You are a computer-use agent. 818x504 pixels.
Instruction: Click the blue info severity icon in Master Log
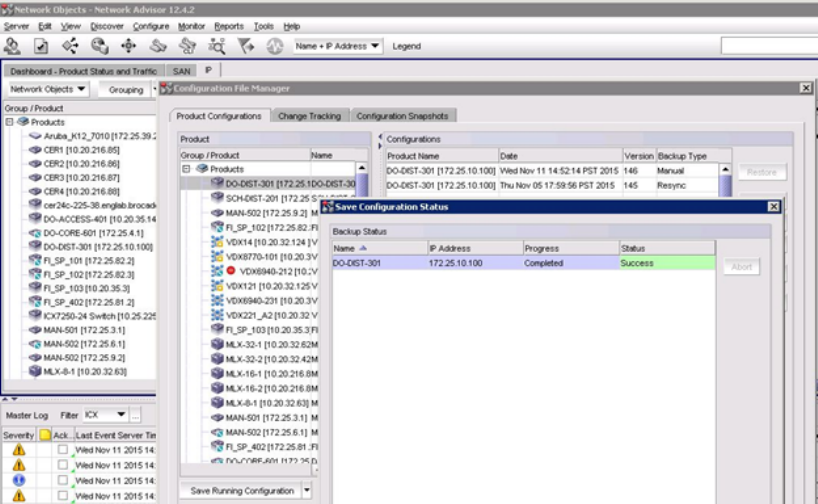pyautogui.click(x=19, y=480)
